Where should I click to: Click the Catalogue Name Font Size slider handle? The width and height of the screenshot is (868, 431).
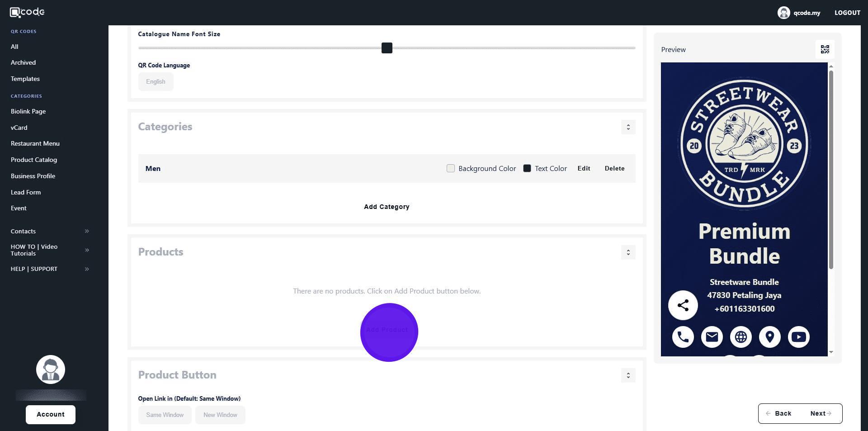tap(387, 48)
